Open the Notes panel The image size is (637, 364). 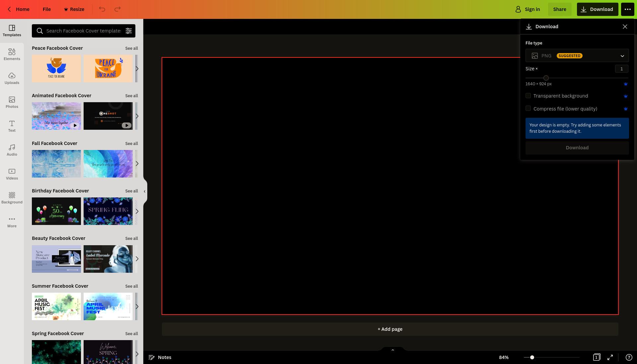click(160, 357)
